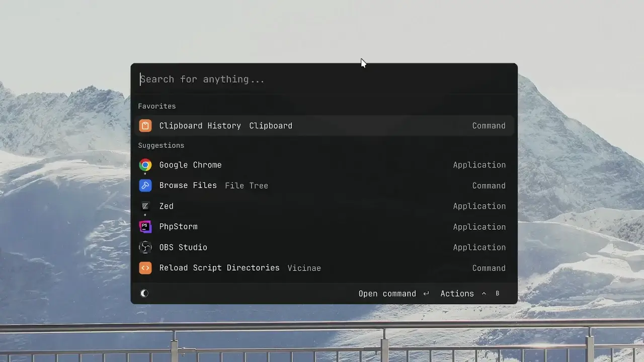Focus the Search for anything field

point(322,79)
